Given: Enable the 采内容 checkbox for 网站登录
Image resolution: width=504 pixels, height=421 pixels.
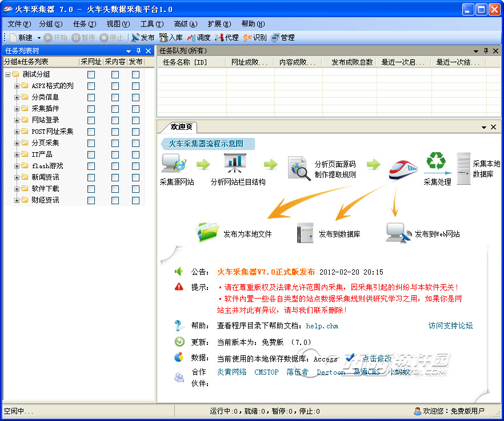Looking at the screenshot, I should [x=115, y=120].
